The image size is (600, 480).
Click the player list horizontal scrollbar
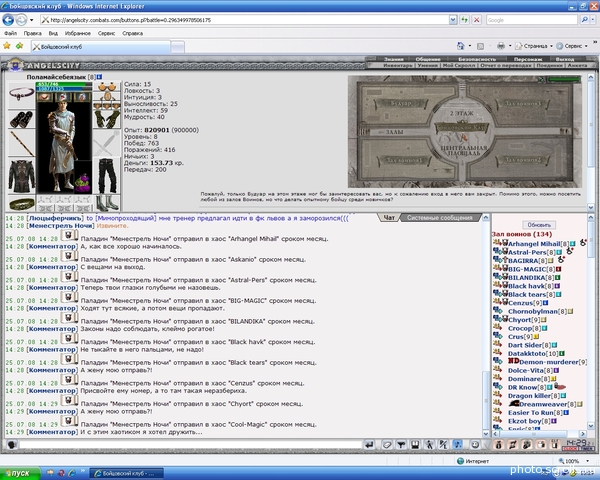click(x=540, y=434)
